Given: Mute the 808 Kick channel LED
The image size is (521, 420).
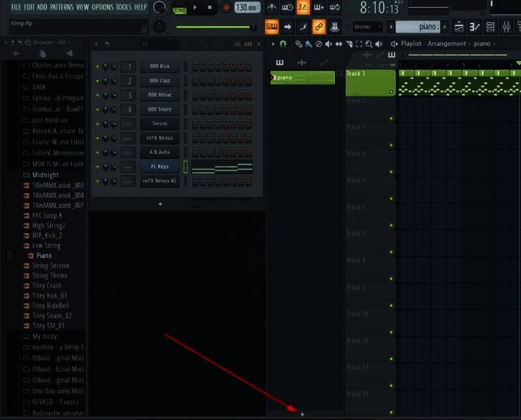Looking at the screenshot, I should coord(98,67).
